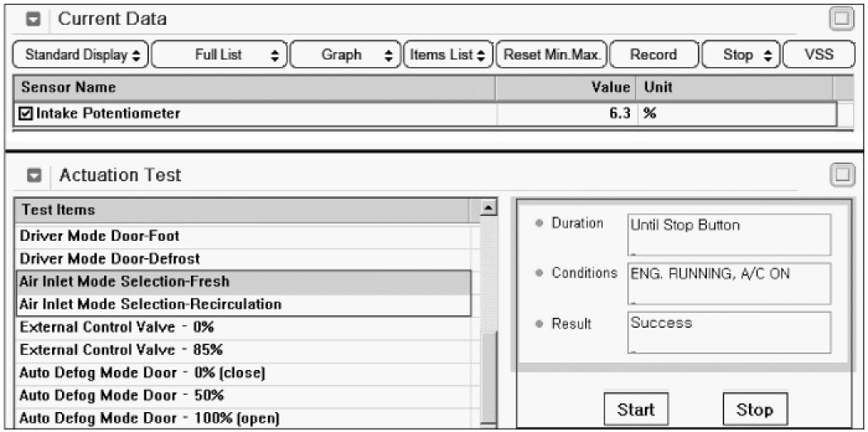Open the Items List dropdown
This screenshot has width=868, height=432.
449,55
